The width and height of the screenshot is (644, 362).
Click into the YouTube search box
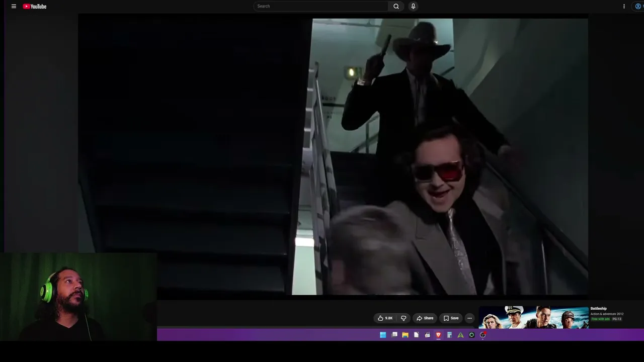tap(321, 6)
